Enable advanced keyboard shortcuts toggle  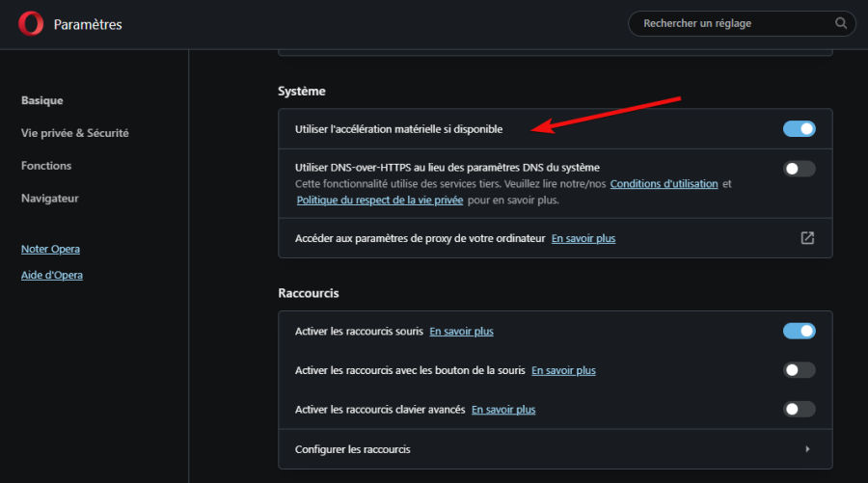pos(799,409)
